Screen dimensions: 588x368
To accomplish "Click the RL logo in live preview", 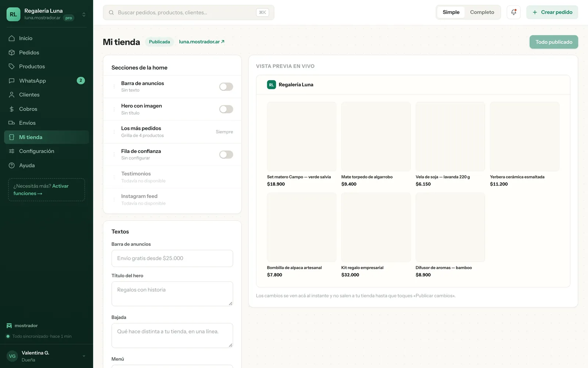I will coord(271,85).
